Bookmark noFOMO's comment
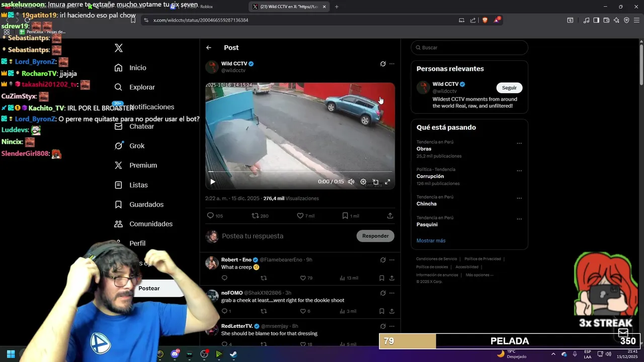The image size is (644, 362). pyautogui.click(x=382, y=311)
